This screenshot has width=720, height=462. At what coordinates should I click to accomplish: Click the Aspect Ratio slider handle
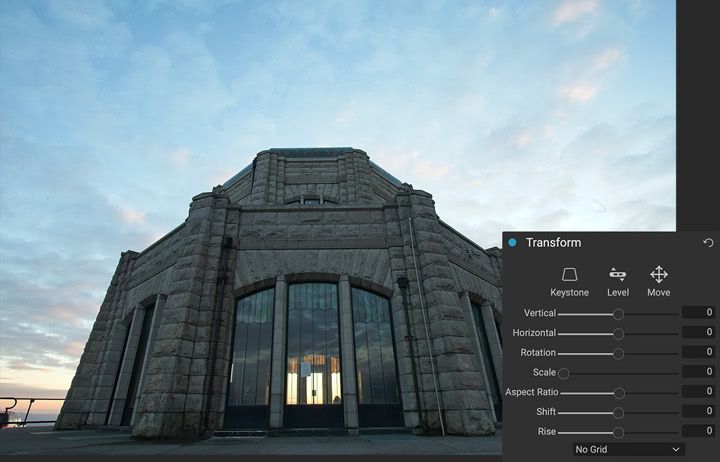619,393
